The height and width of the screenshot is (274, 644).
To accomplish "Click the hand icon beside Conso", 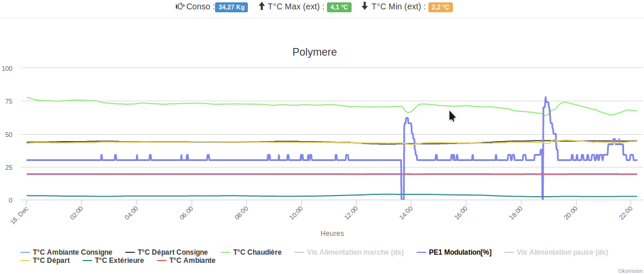I will click(x=180, y=6).
